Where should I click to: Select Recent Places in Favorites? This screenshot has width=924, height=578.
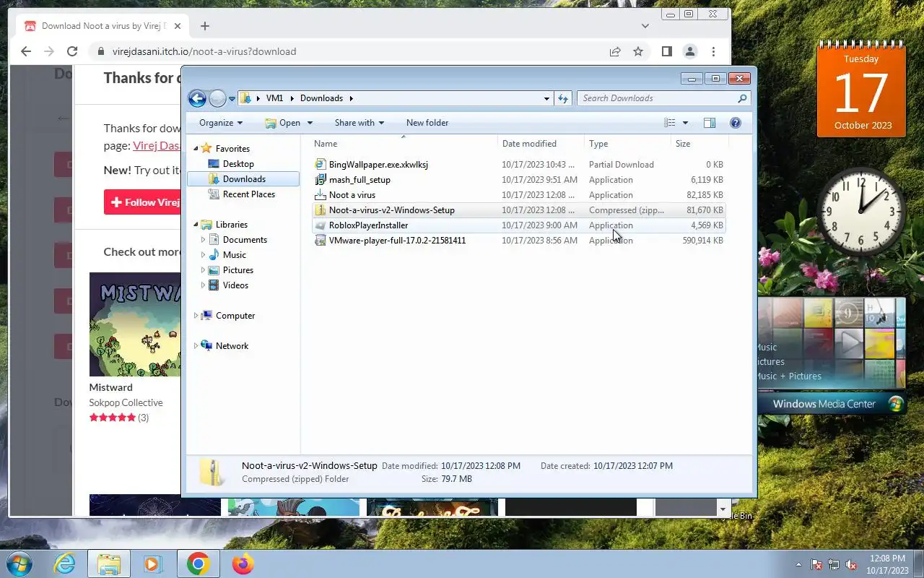[x=249, y=194]
